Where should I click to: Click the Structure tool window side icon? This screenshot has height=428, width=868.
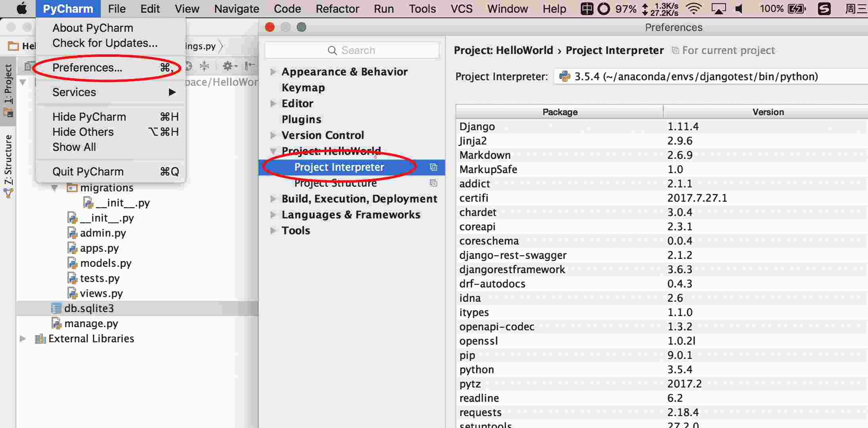coord(8,193)
